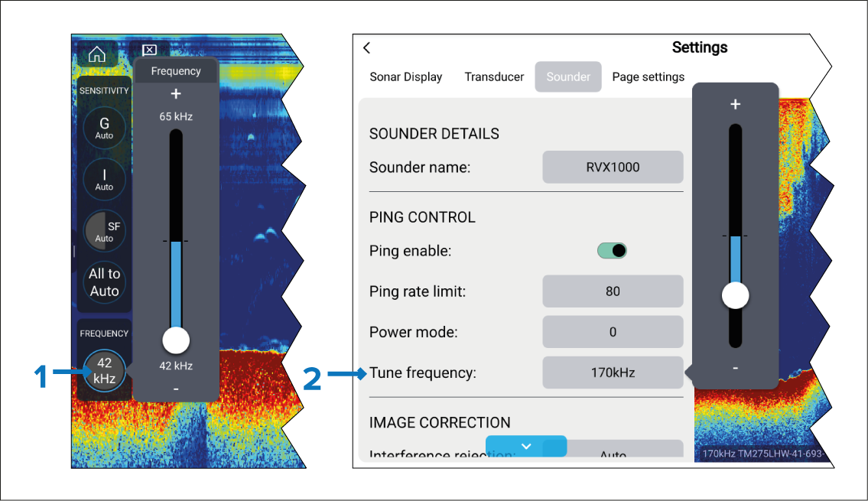Go back using the Settings back arrow
The height and width of the screenshot is (501, 868).
367,48
